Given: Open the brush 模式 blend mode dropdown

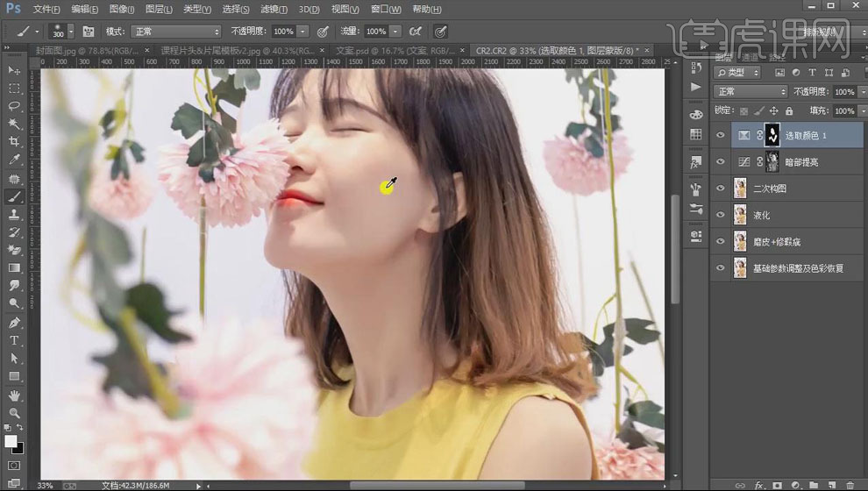Looking at the screenshot, I should coord(175,31).
